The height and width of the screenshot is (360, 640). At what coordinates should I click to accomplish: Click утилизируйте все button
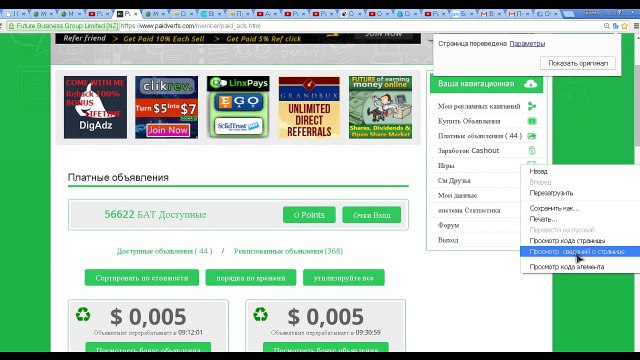pyautogui.click(x=344, y=278)
